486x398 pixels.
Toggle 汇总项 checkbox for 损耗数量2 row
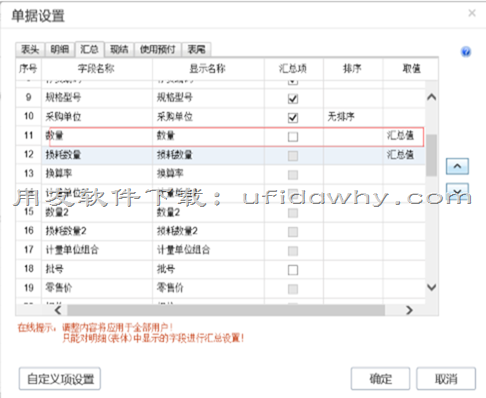coord(293,232)
